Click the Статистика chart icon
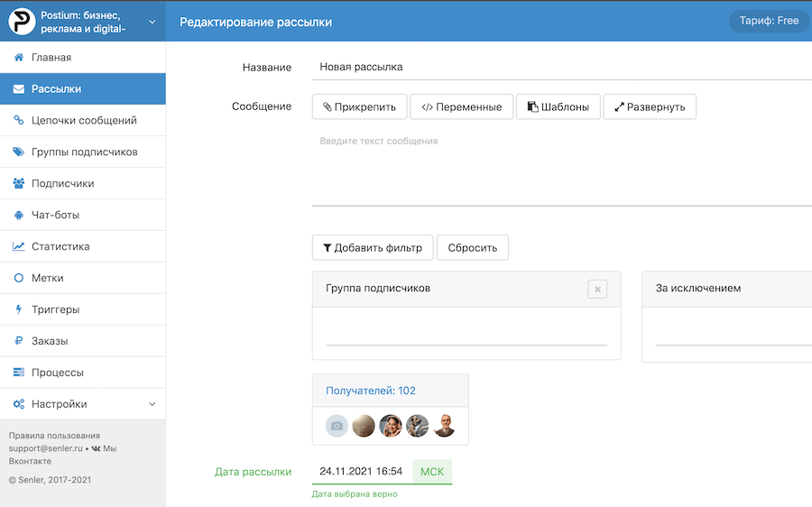 [18, 246]
